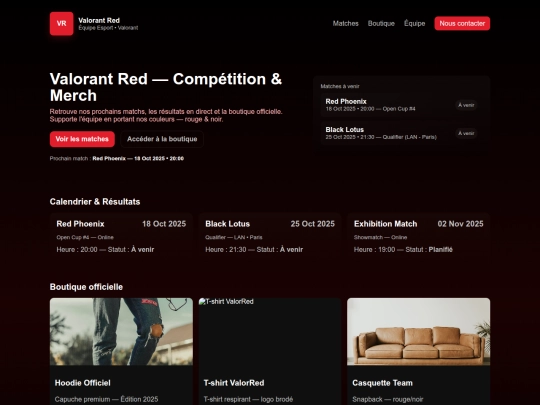Click the Casquette Team sofa image
The height and width of the screenshot is (405, 540).
click(x=418, y=332)
